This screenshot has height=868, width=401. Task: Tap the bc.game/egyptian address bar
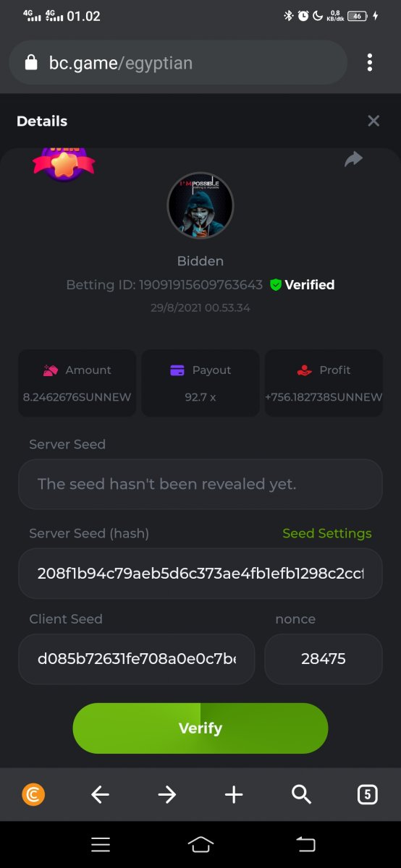[x=178, y=63]
